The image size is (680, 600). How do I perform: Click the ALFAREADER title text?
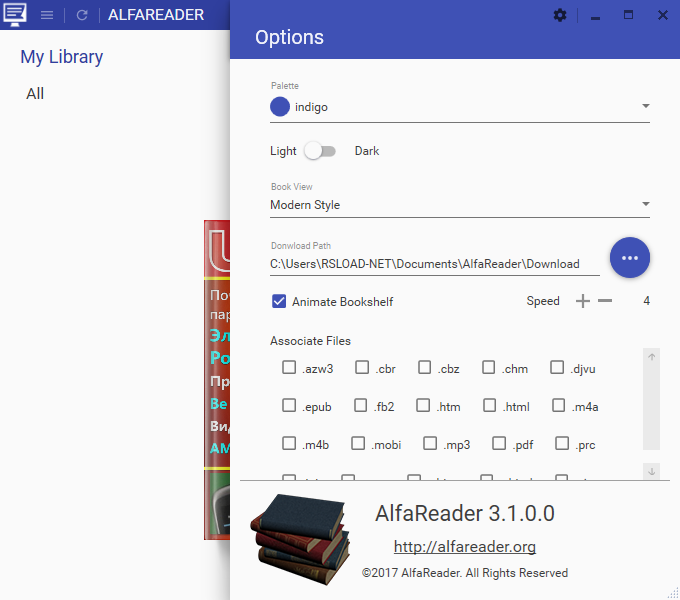tap(156, 15)
